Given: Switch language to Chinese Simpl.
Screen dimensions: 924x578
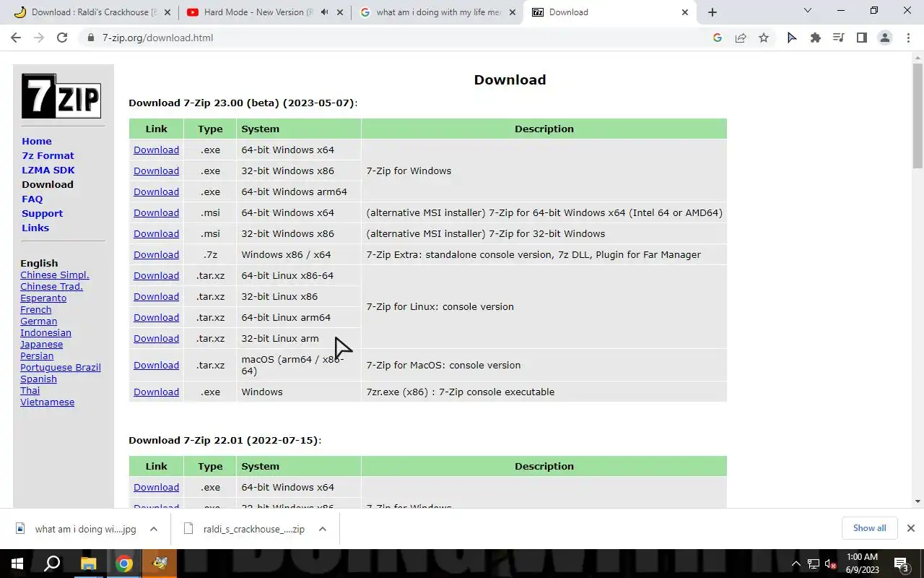Looking at the screenshot, I should (x=55, y=275).
